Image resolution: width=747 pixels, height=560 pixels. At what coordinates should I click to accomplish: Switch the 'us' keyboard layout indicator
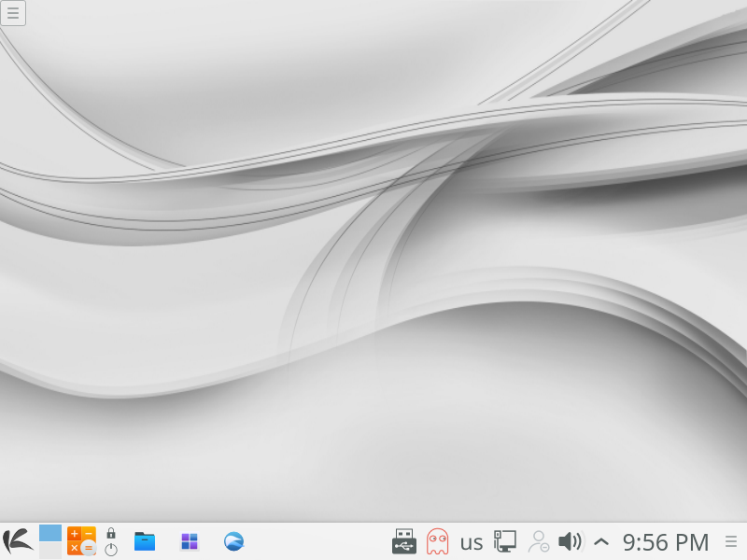472,541
